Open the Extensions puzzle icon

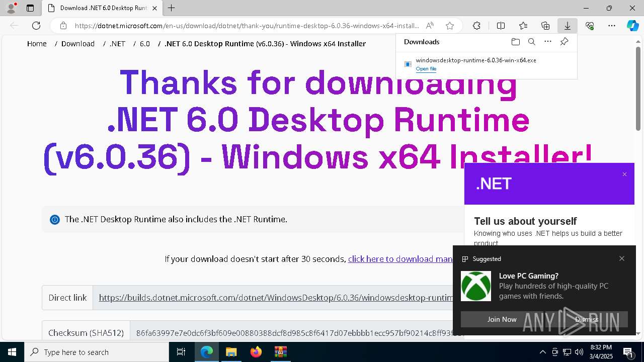pos(476,26)
